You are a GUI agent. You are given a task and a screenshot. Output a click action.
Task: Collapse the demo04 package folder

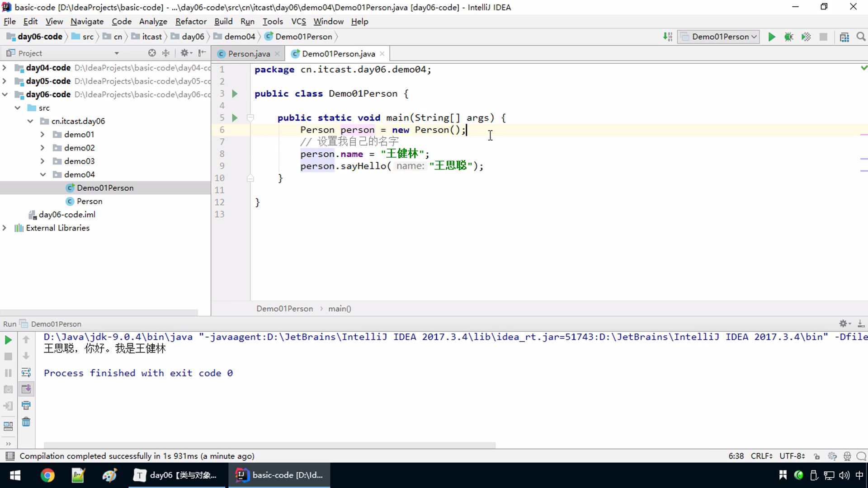click(42, 174)
